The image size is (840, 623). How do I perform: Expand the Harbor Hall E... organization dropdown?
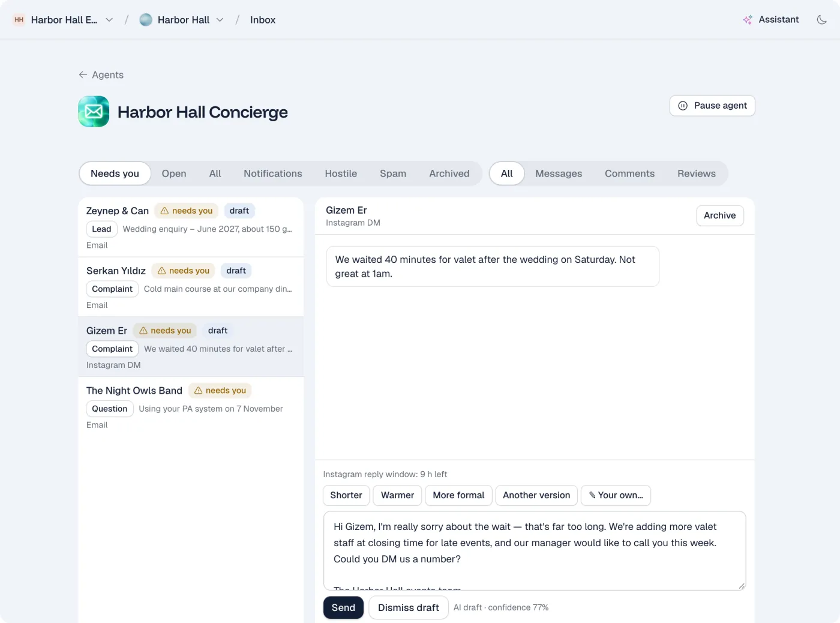click(x=109, y=20)
